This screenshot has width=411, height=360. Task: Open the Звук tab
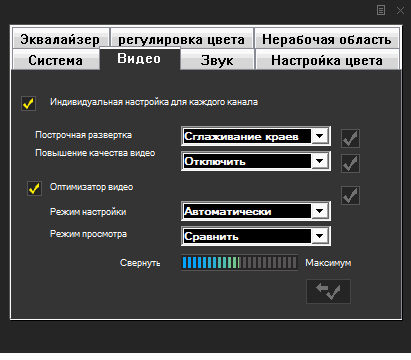point(217,60)
